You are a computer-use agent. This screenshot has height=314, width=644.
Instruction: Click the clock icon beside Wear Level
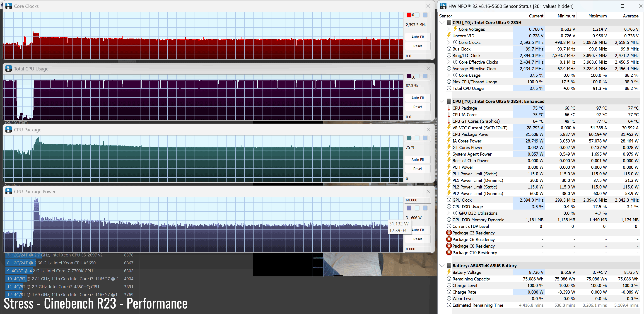click(x=449, y=299)
